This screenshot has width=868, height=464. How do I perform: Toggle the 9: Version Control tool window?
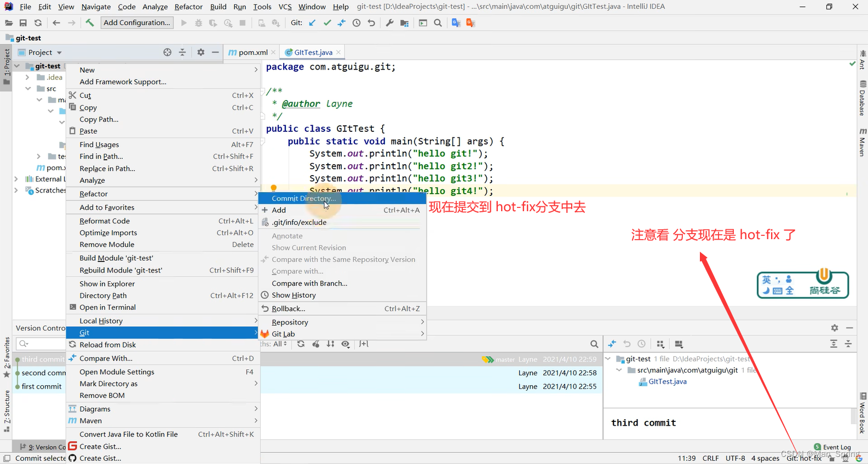pyautogui.click(x=43, y=447)
